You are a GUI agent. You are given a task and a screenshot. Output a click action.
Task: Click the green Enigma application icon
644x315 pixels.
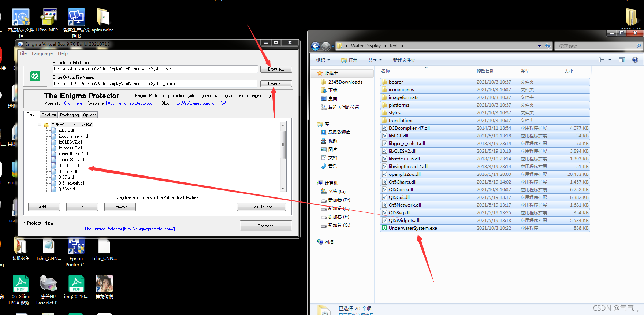pyautogui.click(x=35, y=76)
